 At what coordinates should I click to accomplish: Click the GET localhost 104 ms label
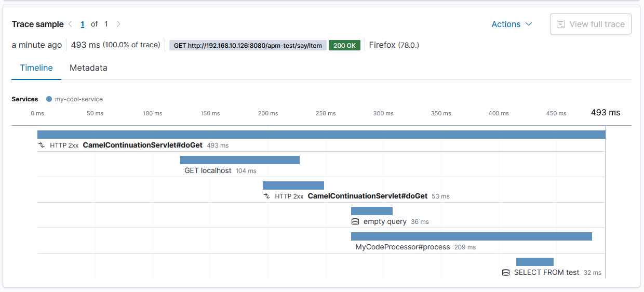(220, 170)
